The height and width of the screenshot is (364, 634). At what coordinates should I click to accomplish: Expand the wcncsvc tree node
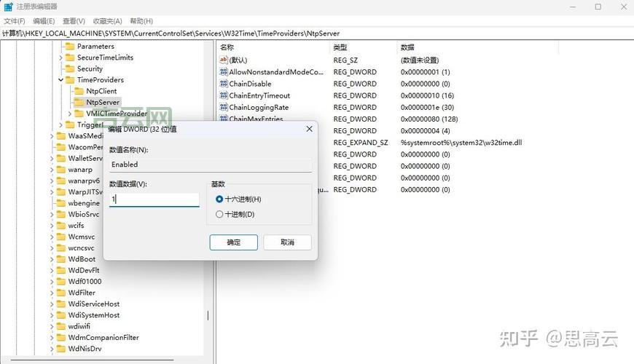coord(52,248)
